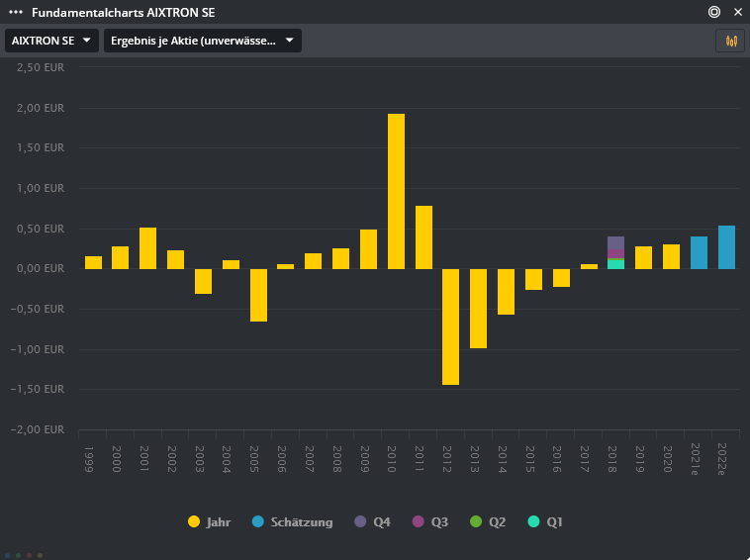
Task: Click the 0,00 EUR axis label
Action: (41, 268)
